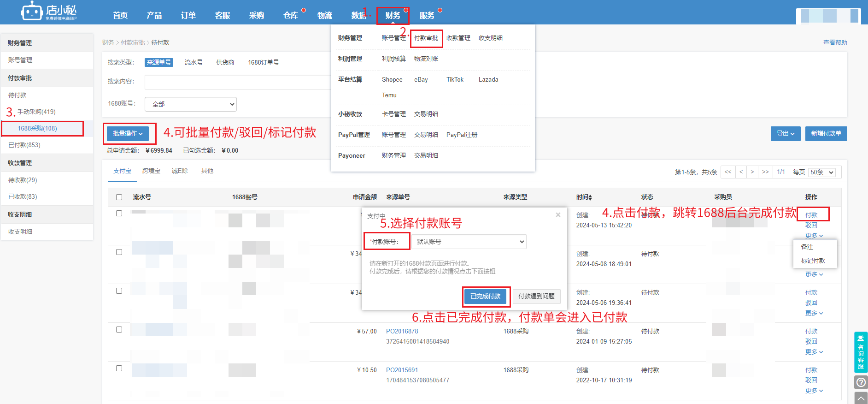The width and height of the screenshot is (868, 404).
Task: Go to first page with << button
Action: [728, 172]
